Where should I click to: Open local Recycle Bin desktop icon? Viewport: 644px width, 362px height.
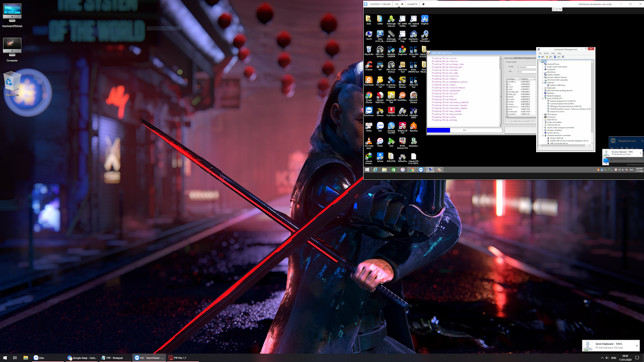click(12, 84)
